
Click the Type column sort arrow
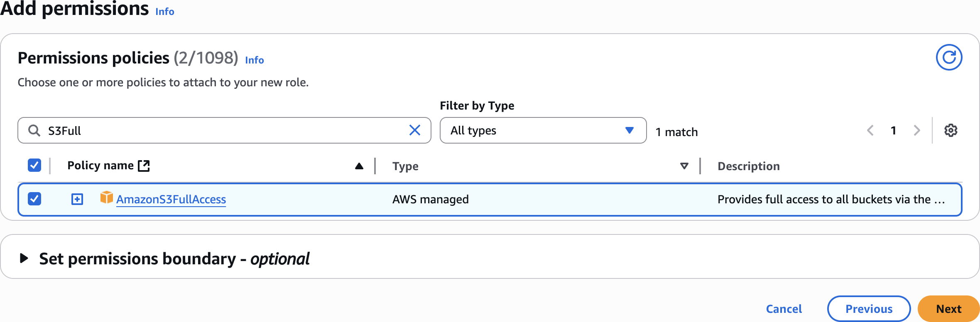click(684, 166)
